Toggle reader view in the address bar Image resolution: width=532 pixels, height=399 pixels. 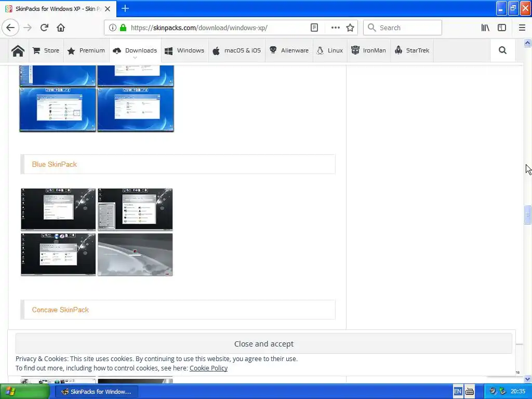click(314, 28)
